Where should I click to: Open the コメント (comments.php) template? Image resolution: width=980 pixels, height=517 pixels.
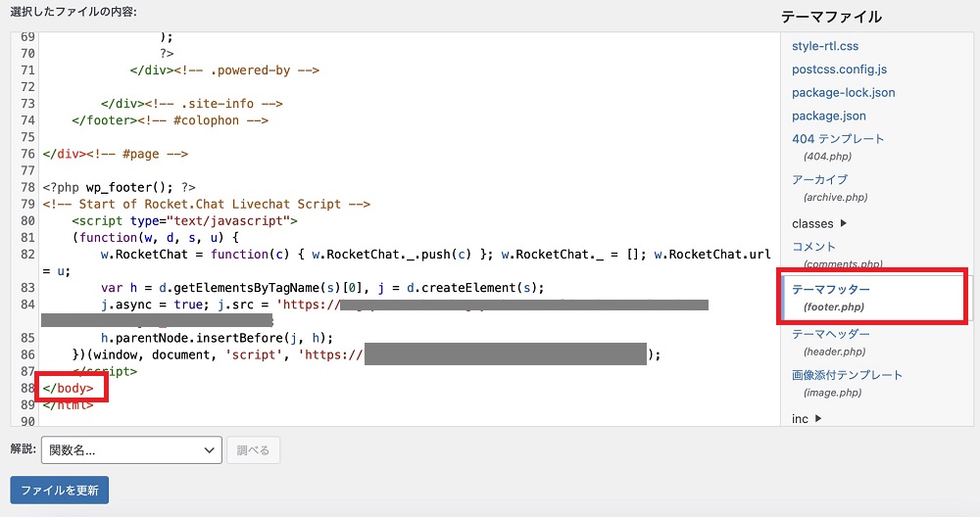(x=813, y=247)
